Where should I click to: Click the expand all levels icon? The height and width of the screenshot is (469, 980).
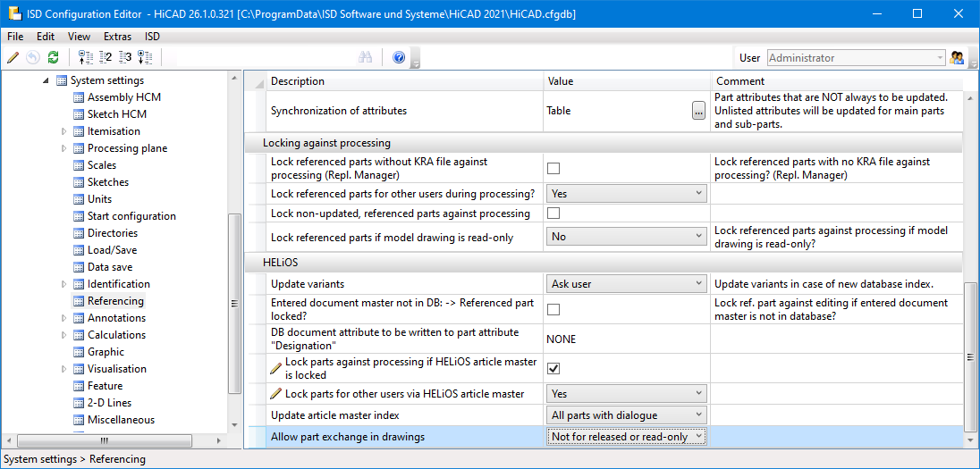145,57
